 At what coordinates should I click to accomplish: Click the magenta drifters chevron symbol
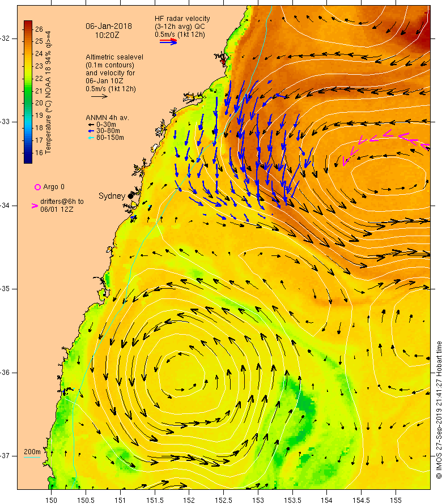[35, 206]
